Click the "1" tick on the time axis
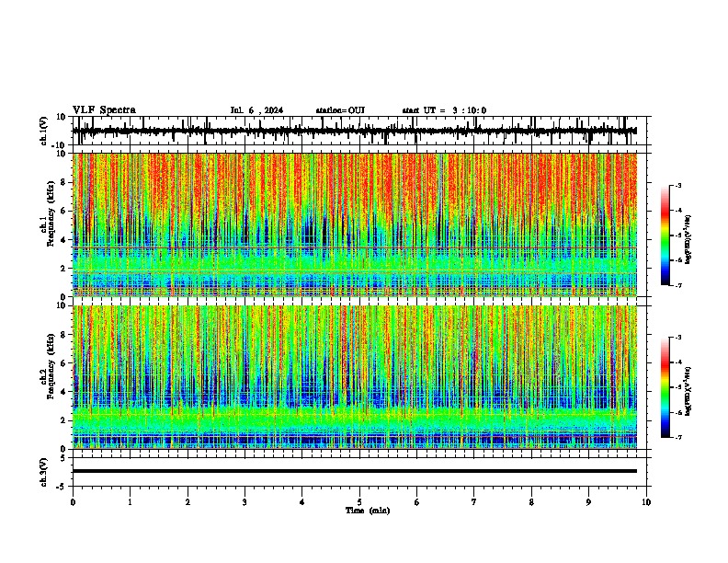 point(130,502)
